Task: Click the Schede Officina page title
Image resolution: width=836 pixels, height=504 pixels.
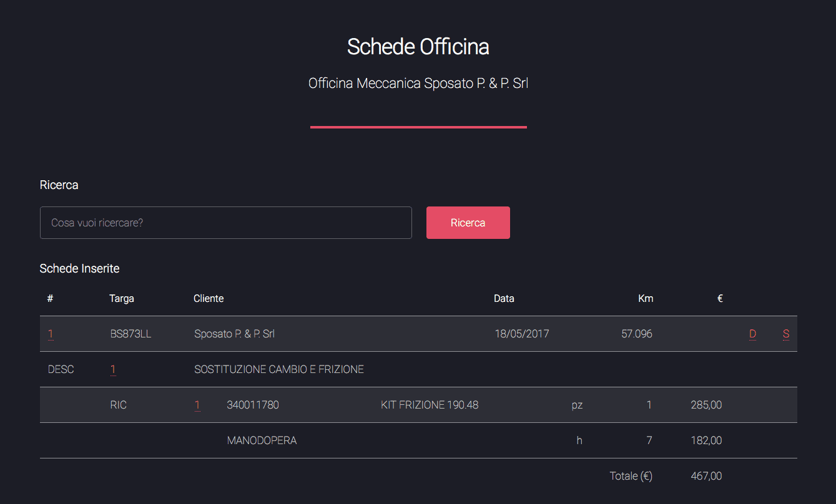Action: pyautogui.click(x=418, y=47)
